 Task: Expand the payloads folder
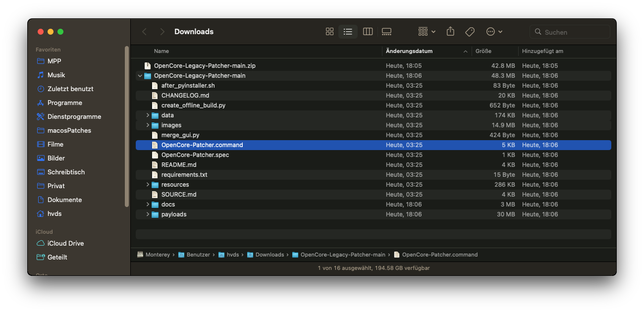click(x=148, y=214)
